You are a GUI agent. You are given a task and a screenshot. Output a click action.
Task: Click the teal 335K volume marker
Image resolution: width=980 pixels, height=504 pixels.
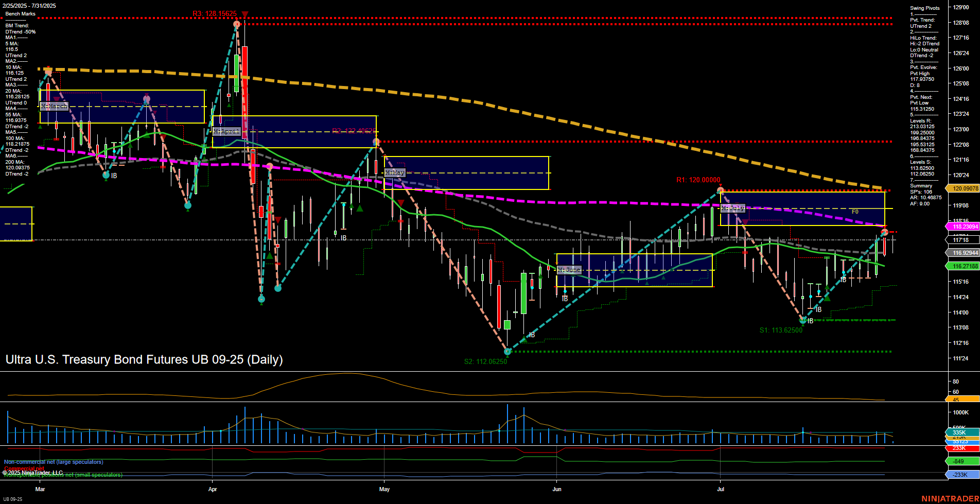click(963, 432)
